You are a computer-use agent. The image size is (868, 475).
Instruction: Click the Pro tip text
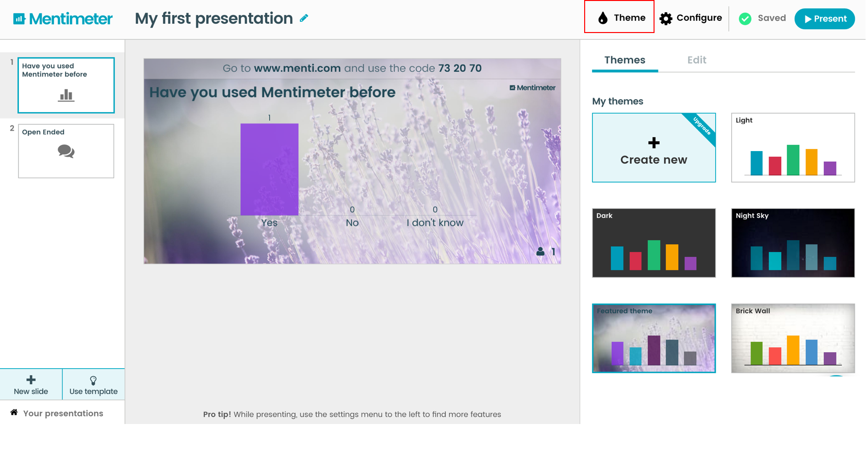(x=352, y=414)
